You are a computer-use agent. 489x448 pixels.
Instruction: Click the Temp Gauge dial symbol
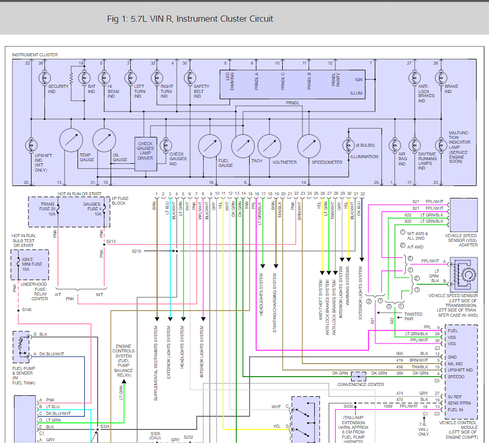click(x=71, y=140)
